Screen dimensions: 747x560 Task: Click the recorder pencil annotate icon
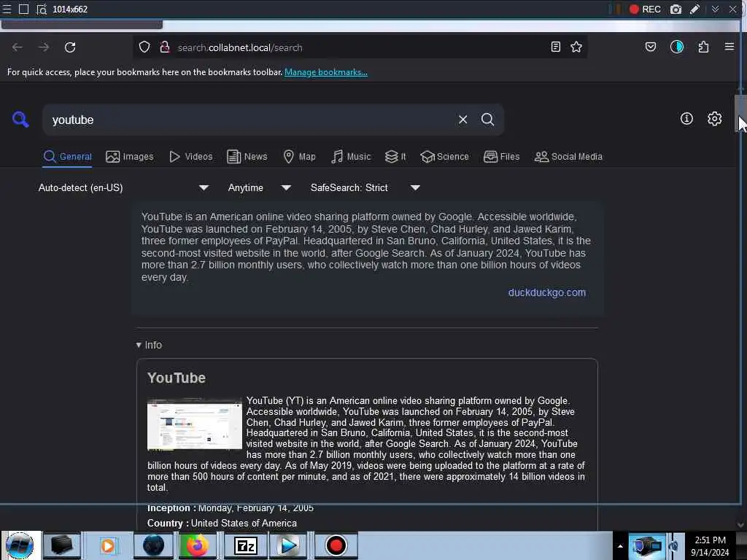coord(695,9)
